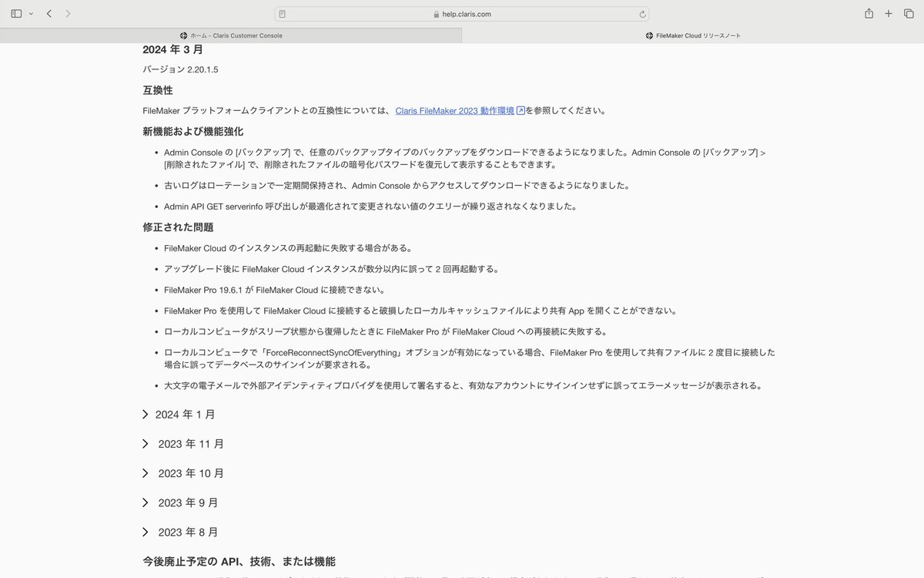Open the sidebar options chevron

pos(31,13)
